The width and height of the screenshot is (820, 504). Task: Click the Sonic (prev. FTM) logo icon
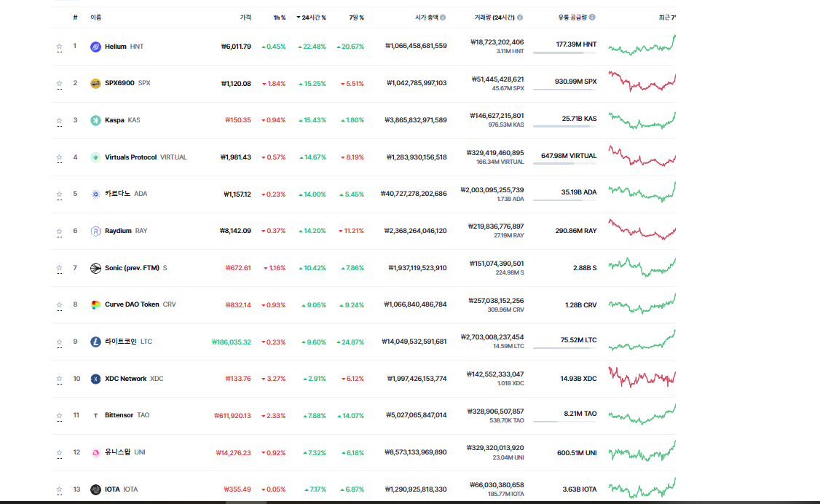coord(95,268)
